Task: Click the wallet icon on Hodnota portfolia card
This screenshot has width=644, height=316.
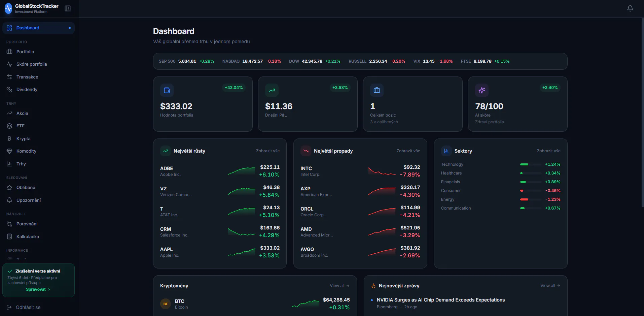Action: coord(167,90)
